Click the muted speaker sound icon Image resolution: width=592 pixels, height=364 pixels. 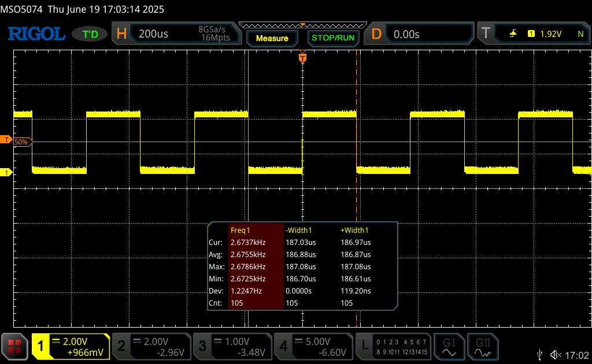coord(556,354)
